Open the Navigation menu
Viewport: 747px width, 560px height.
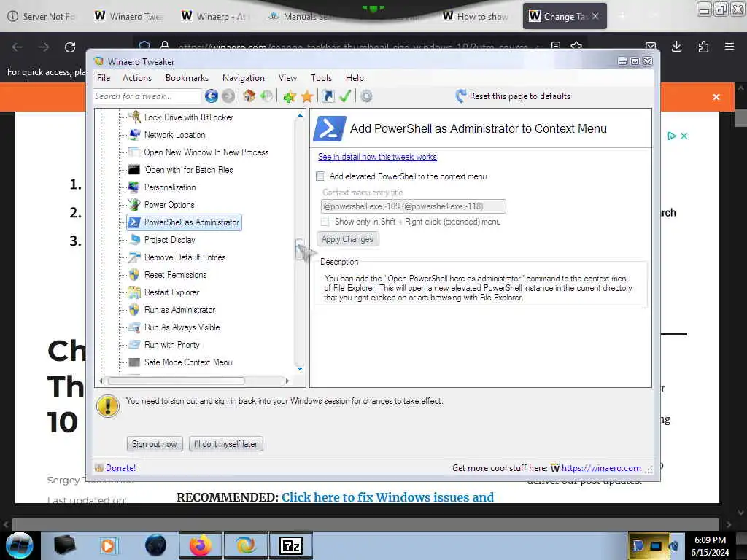243,78
